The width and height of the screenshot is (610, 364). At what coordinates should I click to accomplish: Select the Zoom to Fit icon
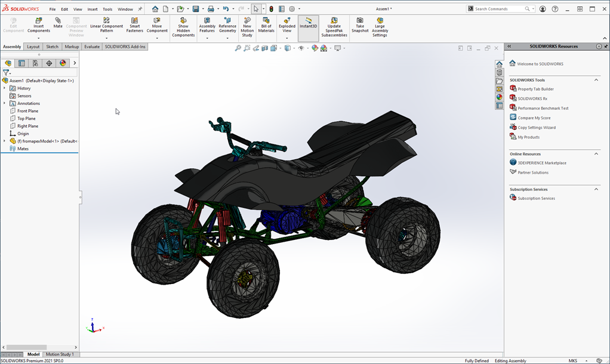tap(238, 48)
